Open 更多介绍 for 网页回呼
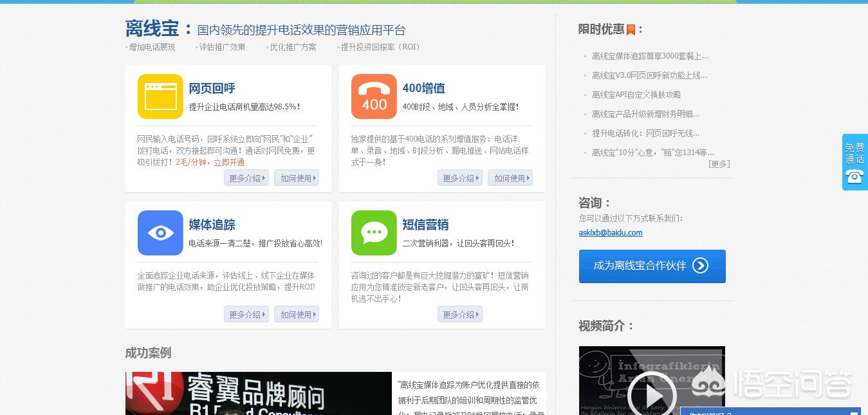 point(246,178)
